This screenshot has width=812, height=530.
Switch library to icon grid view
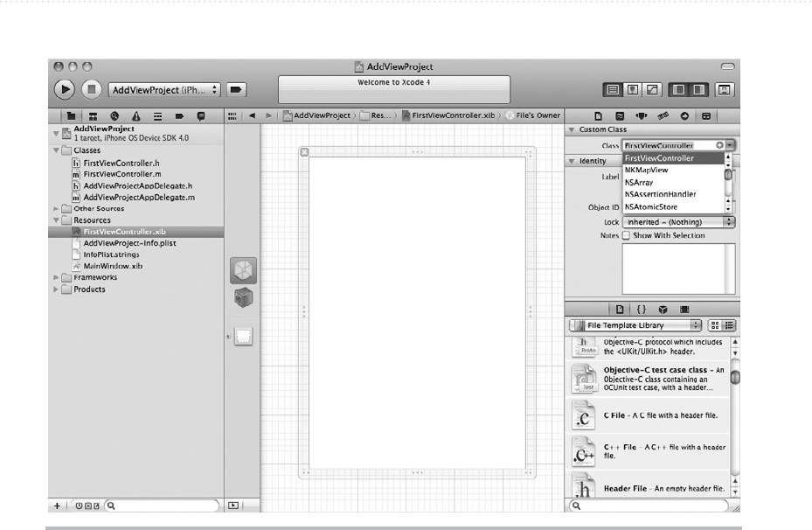click(x=715, y=325)
